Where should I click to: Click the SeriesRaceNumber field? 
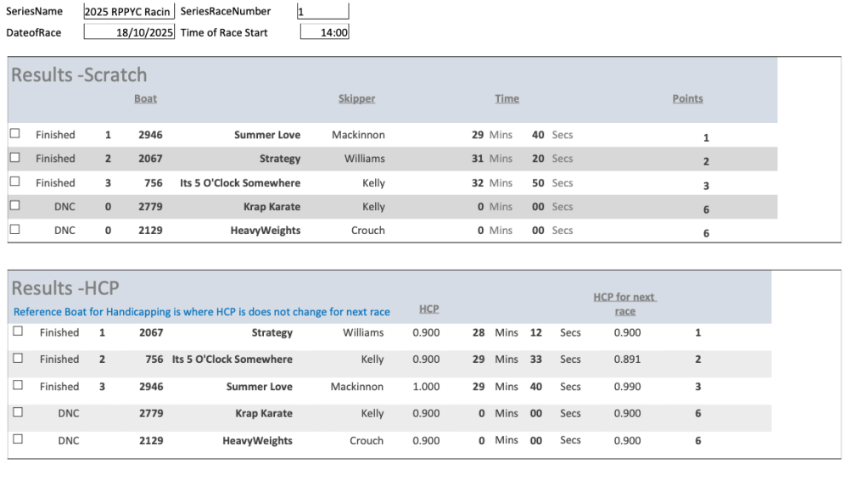tap(322, 12)
